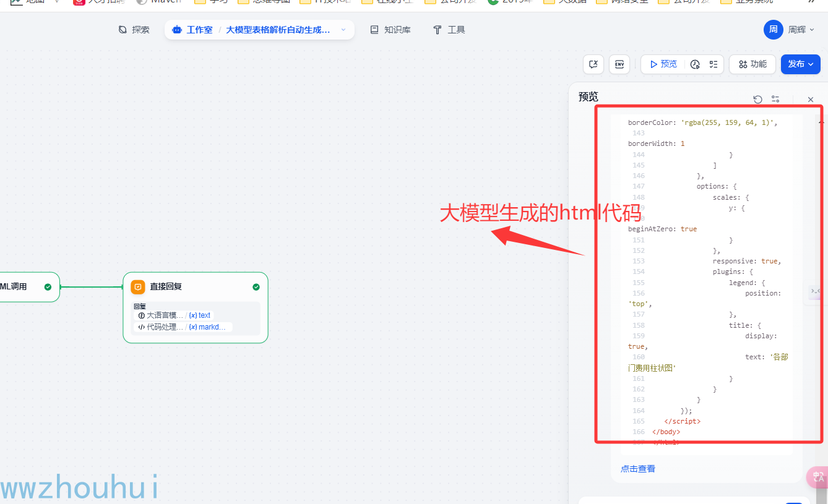Viewport: 828px width, 504px height.
Task: Click the chat-clear icon left of ENV
Action: click(593, 64)
